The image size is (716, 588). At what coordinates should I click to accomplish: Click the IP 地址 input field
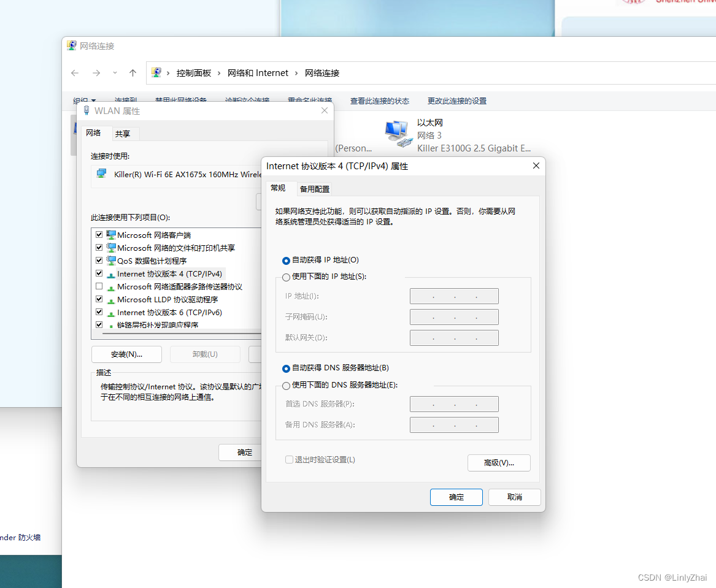coord(454,296)
